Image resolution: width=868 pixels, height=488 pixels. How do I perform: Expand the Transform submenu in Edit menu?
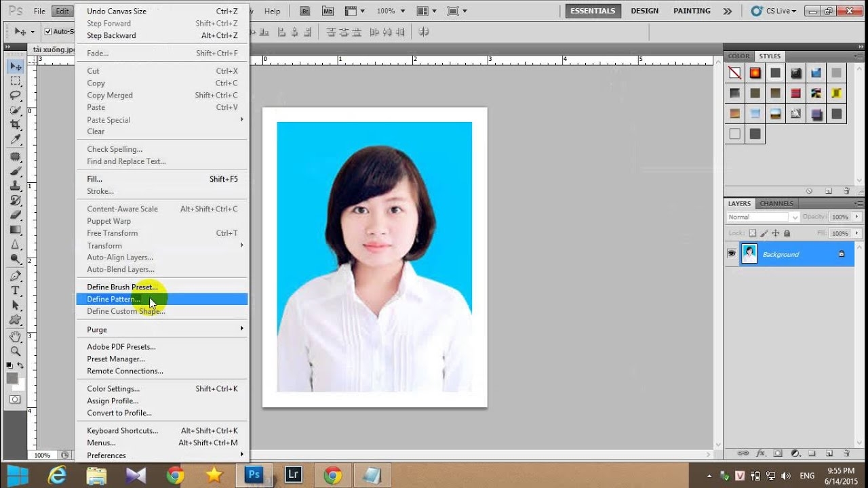(x=104, y=245)
